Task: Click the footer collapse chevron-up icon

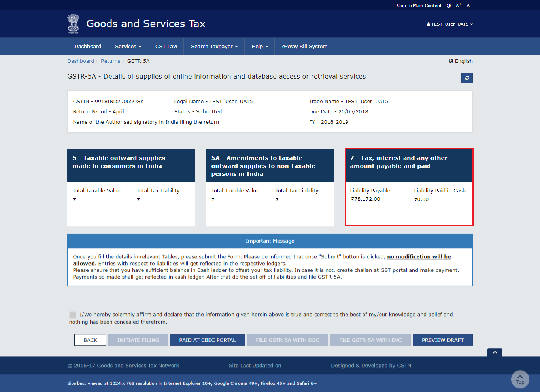Action: click(495, 352)
